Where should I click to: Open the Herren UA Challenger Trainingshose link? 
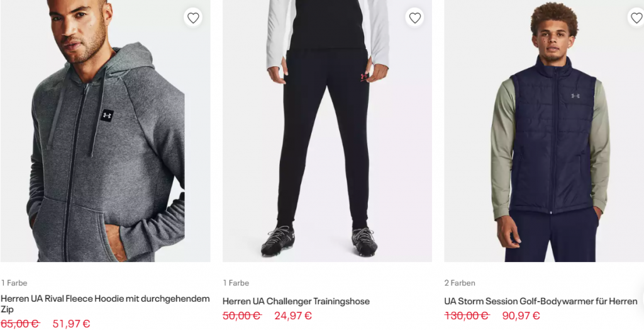[296, 301]
